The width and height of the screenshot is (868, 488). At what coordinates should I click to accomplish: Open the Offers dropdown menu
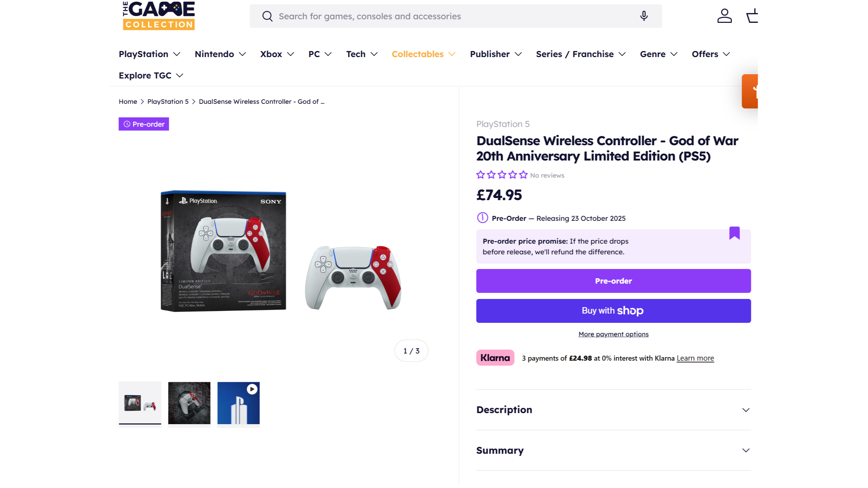[711, 54]
